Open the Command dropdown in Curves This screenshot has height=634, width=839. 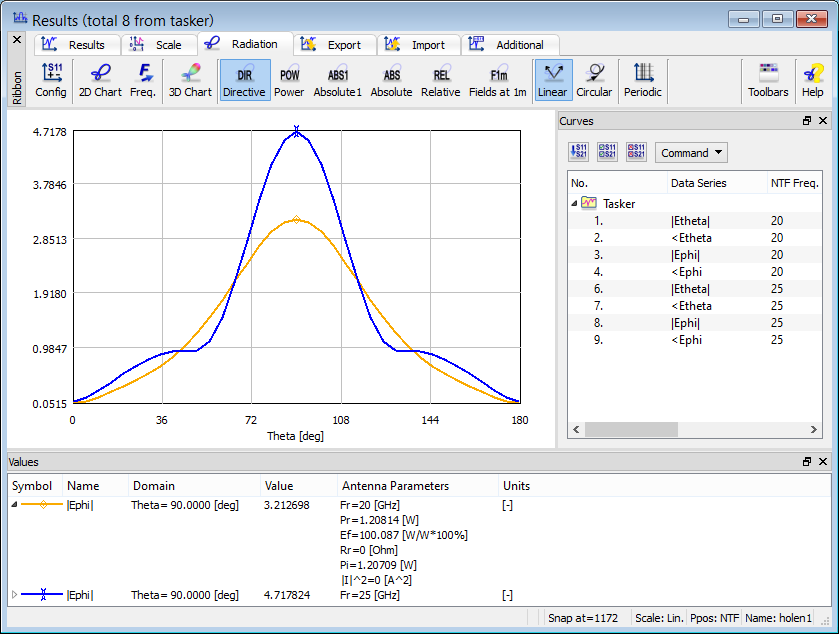691,153
